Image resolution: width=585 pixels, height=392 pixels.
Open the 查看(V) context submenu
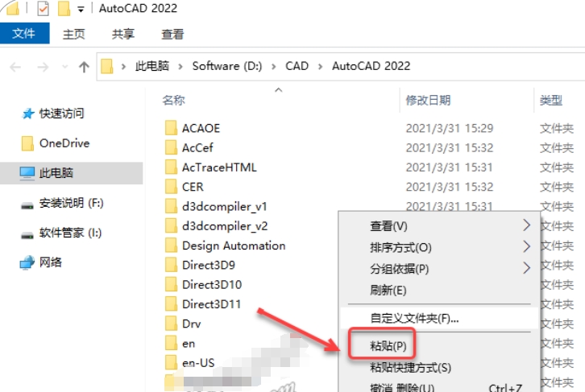point(439,226)
